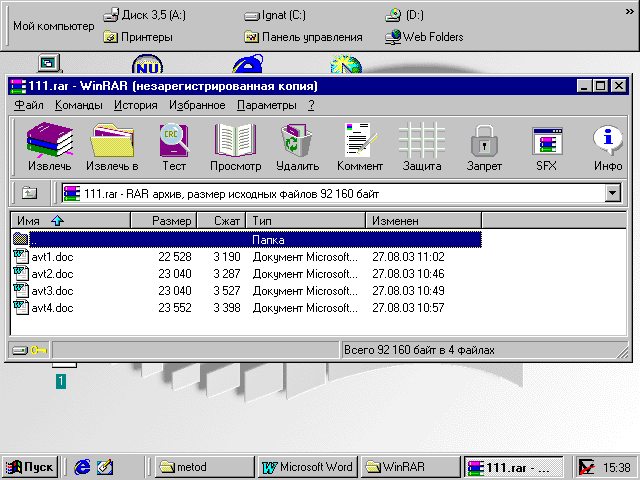Go up one folder level button
640x480 pixels.
coord(29,193)
